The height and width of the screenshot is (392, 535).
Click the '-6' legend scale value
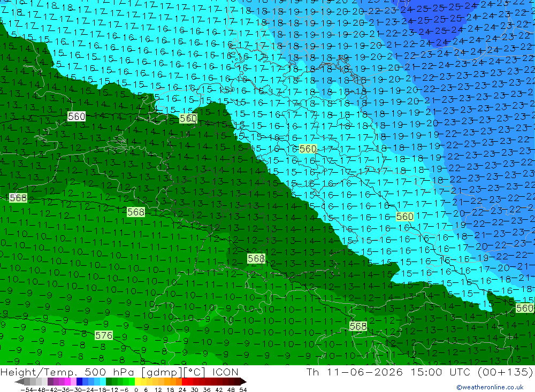(124, 390)
